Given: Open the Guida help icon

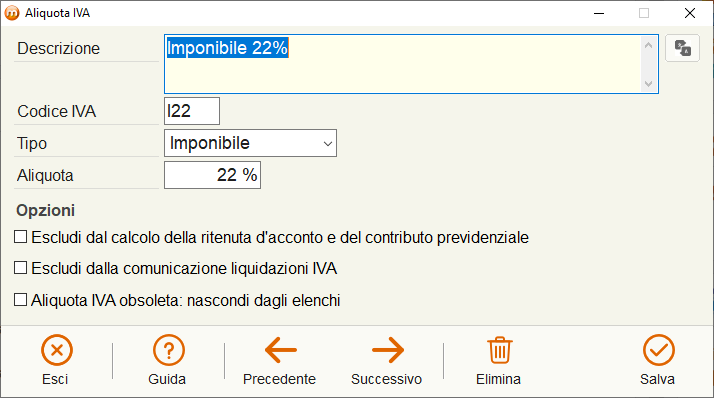Looking at the screenshot, I should [x=168, y=350].
